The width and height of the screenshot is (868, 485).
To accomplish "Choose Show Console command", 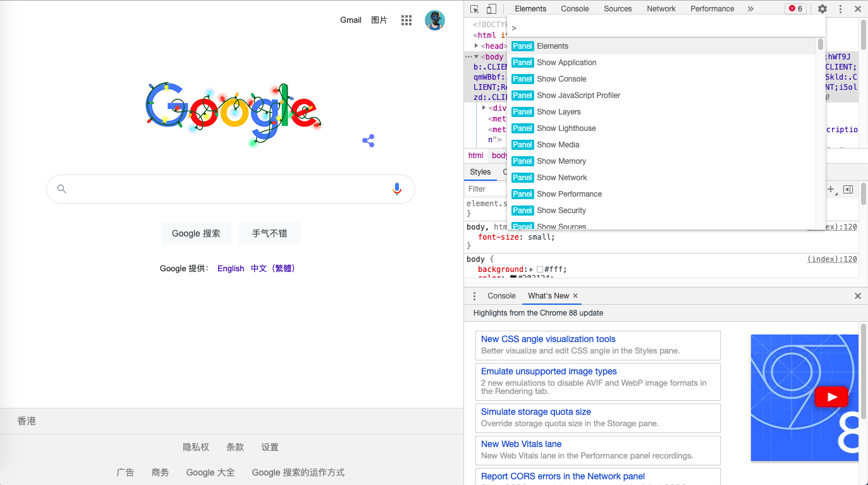I will click(662, 79).
